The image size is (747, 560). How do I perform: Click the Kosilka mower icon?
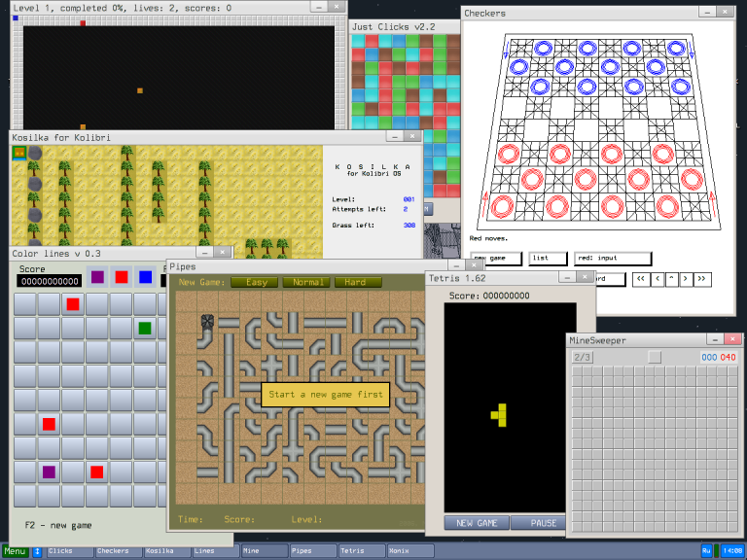pos(19,153)
